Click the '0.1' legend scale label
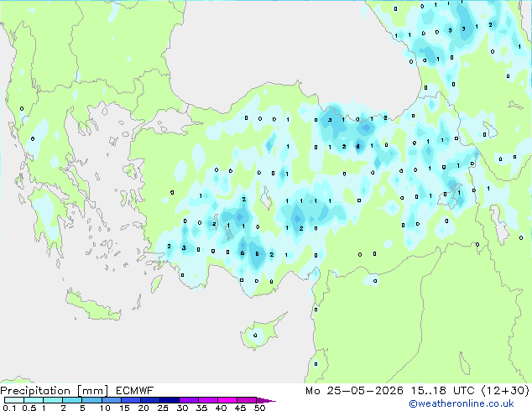Screen dimensions: 532x411 (x=9, y=408)
